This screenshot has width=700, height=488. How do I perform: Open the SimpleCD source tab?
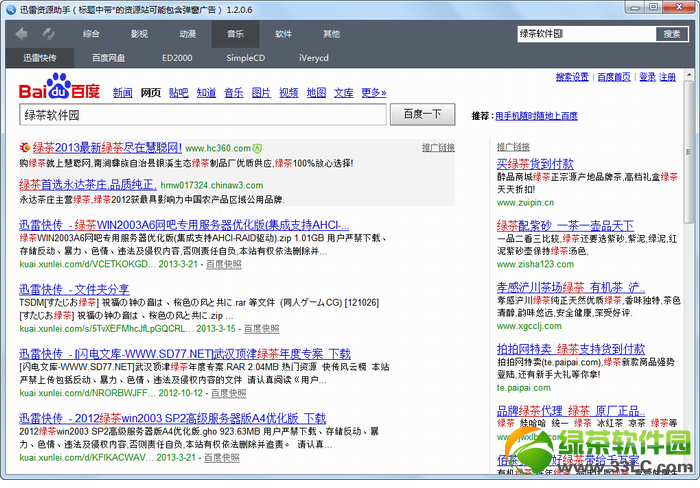(246, 58)
